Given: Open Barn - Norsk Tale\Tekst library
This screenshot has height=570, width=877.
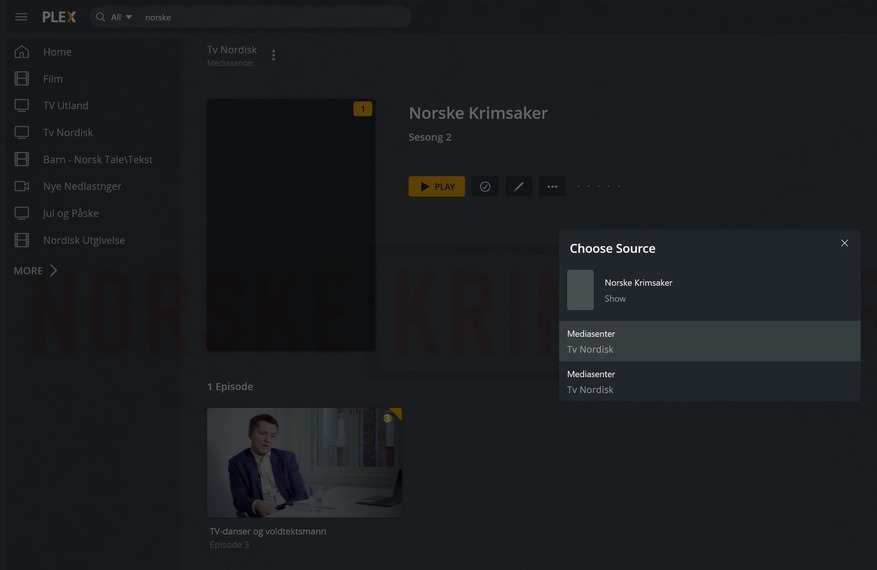Looking at the screenshot, I should tap(97, 159).
